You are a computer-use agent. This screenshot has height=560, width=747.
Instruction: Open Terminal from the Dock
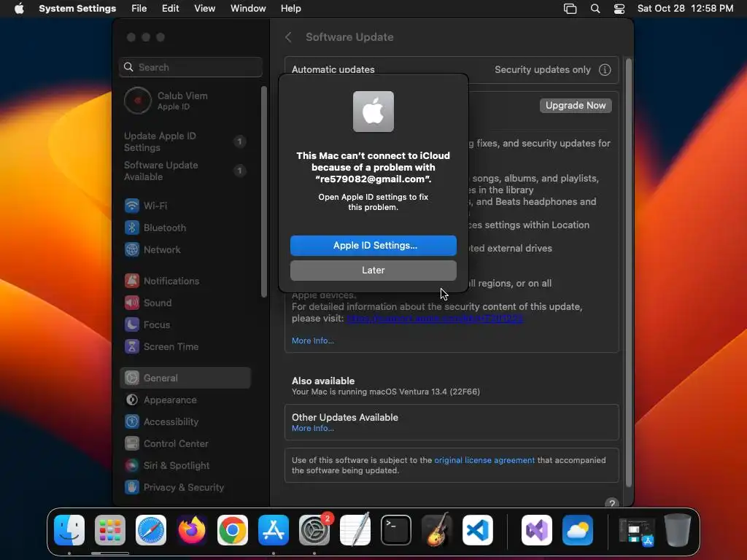pos(396,530)
